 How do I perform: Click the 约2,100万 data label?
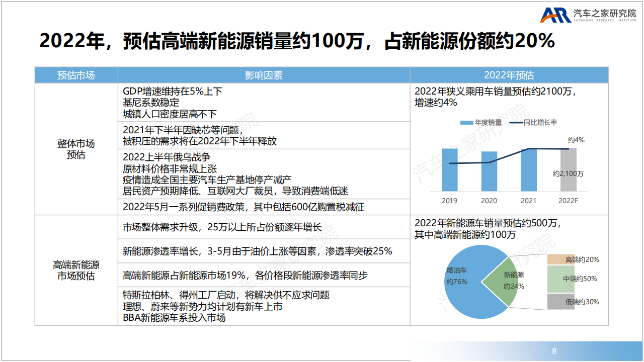(569, 173)
